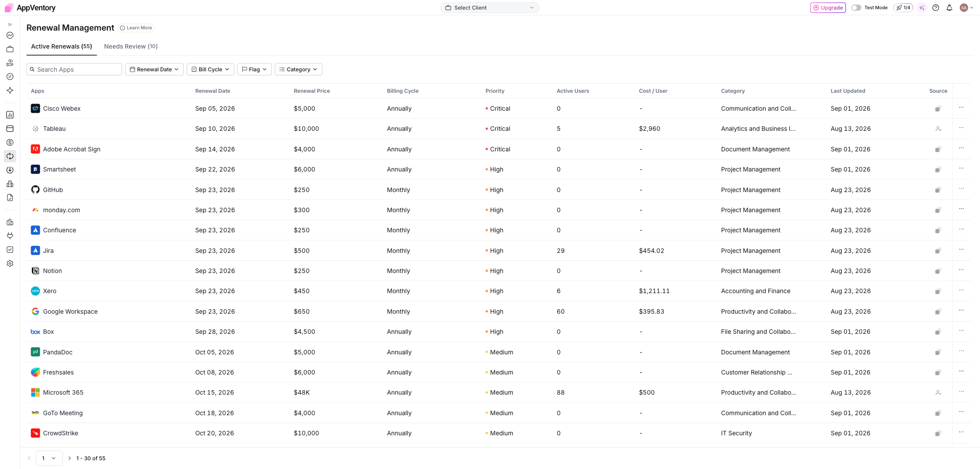
Task: Open the plug integrations sidebar icon
Action: click(10, 236)
